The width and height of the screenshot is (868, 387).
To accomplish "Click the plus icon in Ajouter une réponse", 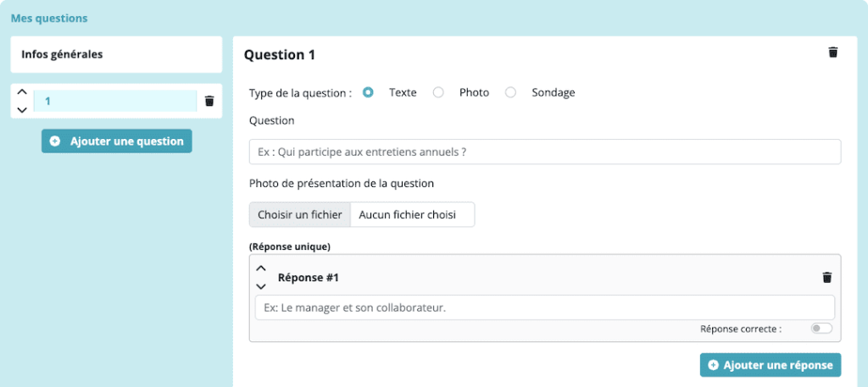I will 714,366.
